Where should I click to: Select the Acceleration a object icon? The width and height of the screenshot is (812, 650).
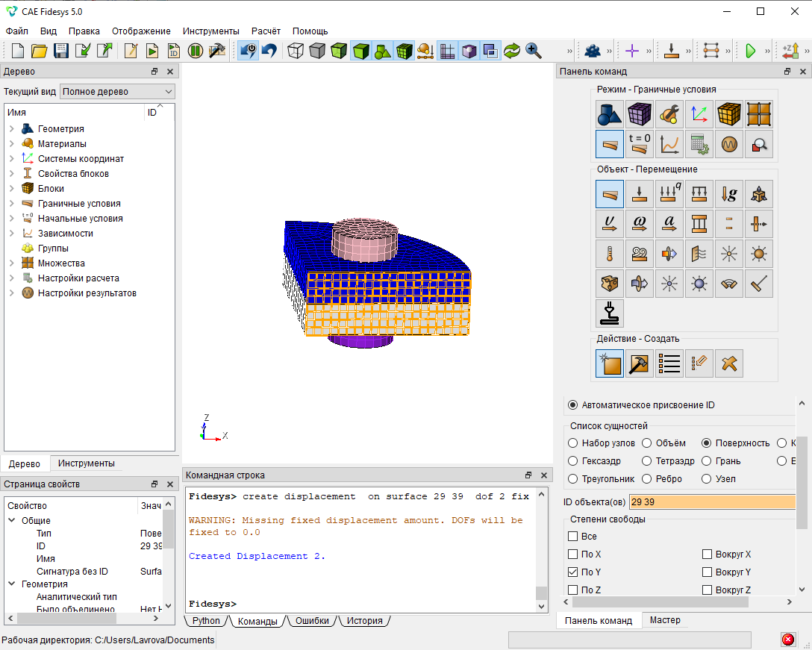click(669, 224)
